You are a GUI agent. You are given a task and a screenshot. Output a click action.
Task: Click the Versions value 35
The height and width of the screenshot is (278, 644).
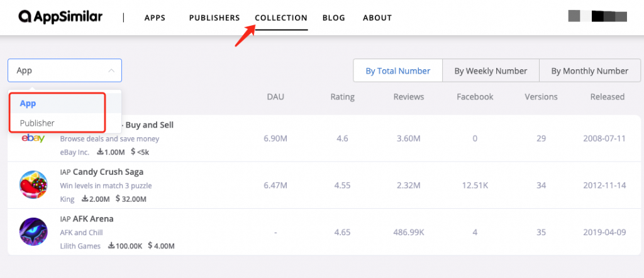click(541, 232)
